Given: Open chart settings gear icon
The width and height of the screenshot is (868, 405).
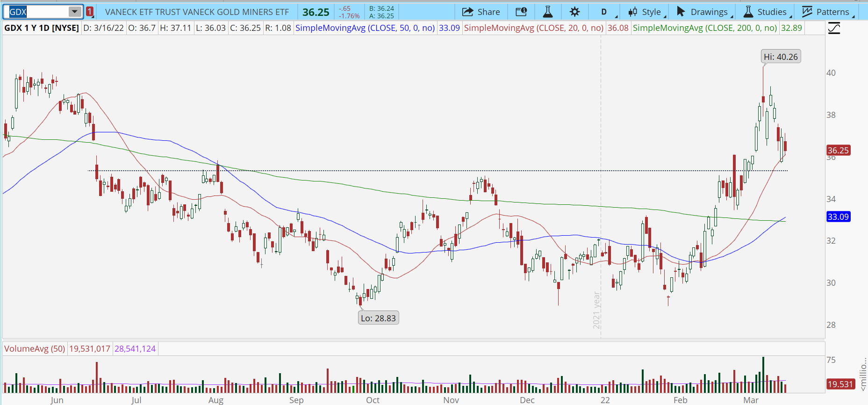Looking at the screenshot, I should coord(574,12).
